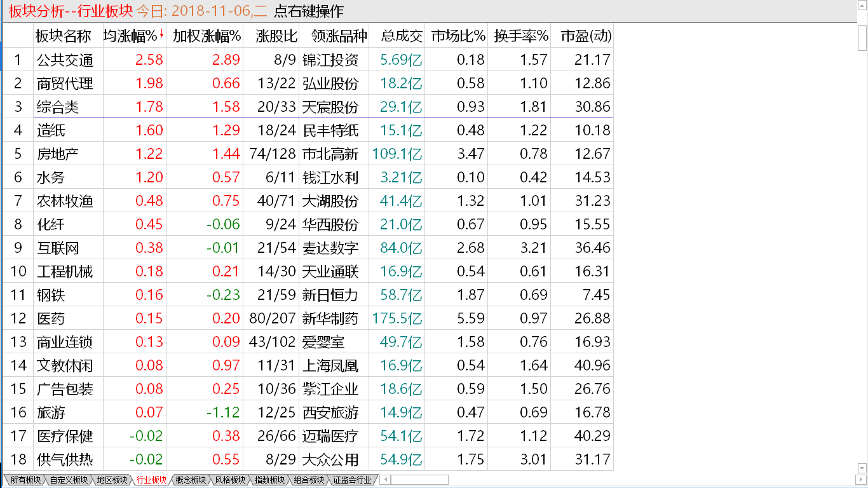The height and width of the screenshot is (488, 868).
Task: Open the 地区板块 tab
Action: click(112, 480)
